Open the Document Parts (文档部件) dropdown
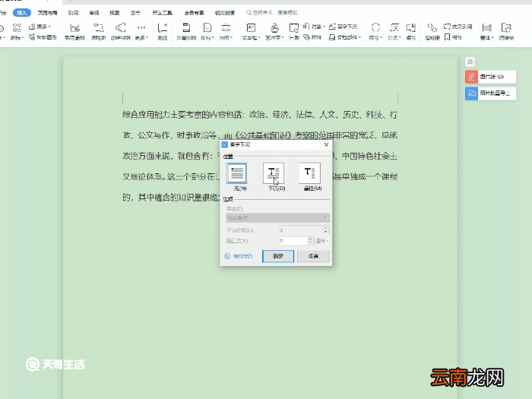532x399 pixels. click(x=345, y=37)
